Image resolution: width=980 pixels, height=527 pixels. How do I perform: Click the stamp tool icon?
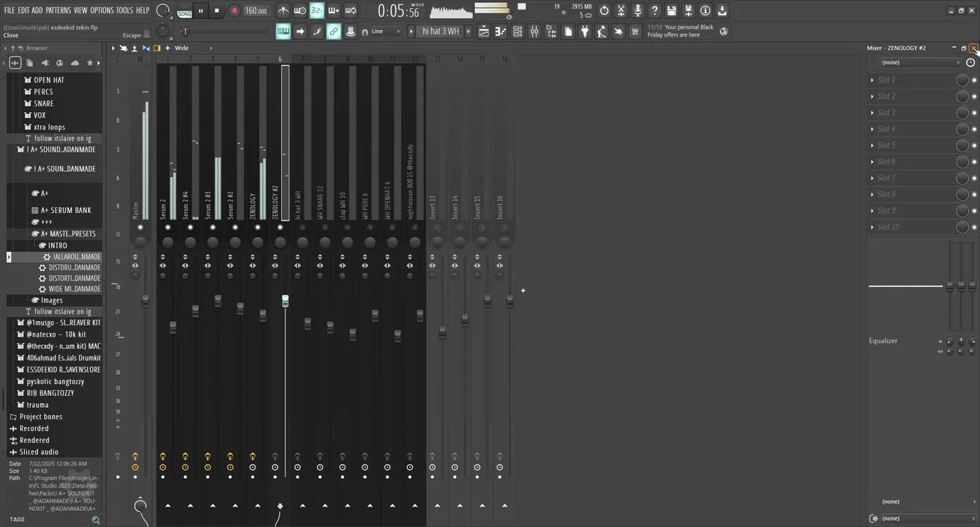[x=350, y=31]
